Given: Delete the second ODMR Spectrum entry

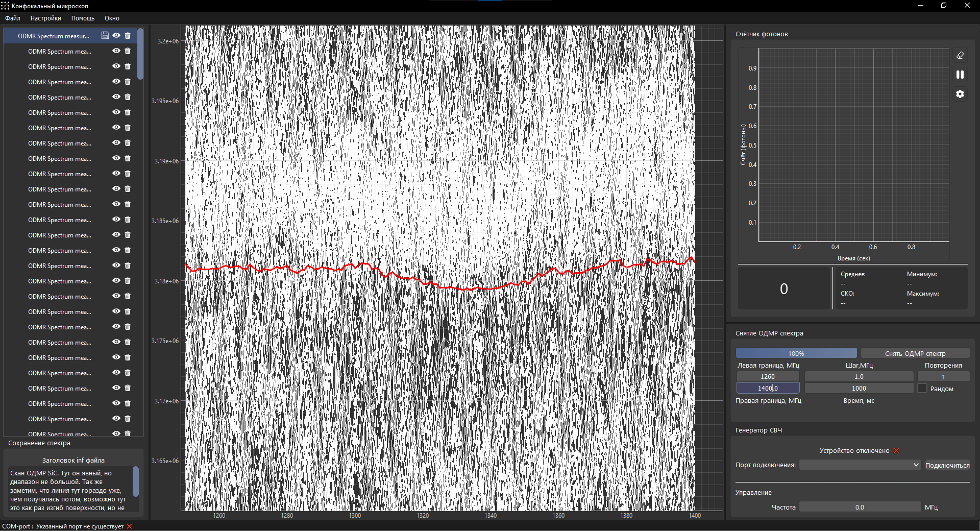Looking at the screenshot, I should click(128, 51).
